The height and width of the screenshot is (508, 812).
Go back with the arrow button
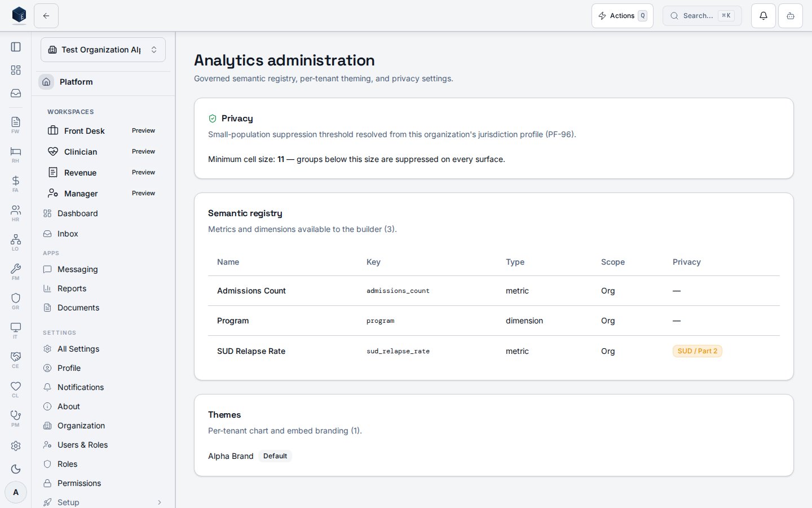point(46,16)
